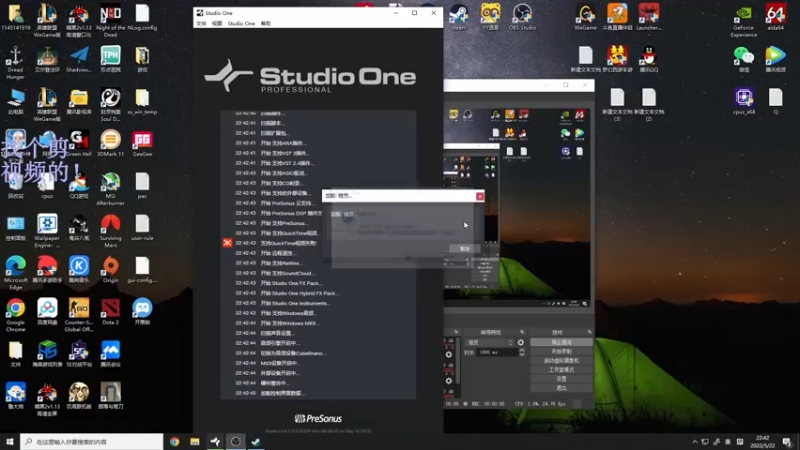
Task: Open Night of the Dead shortcut
Action: point(110,19)
